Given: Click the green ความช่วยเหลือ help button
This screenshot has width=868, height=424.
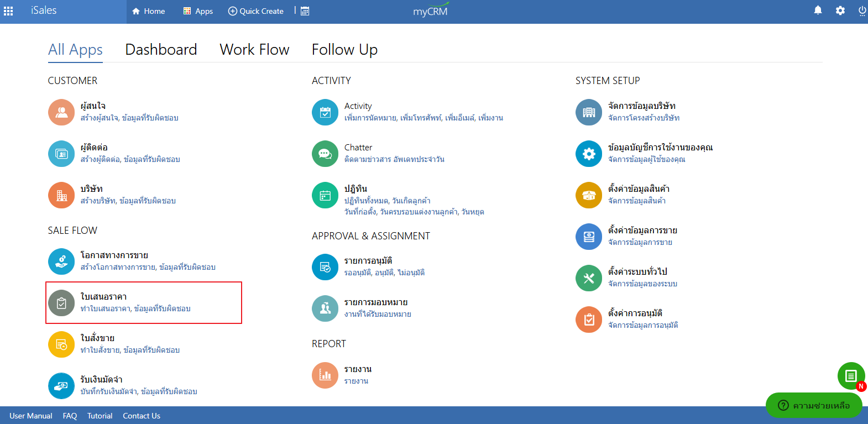Looking at the screenshot, I should coord(814,405).
